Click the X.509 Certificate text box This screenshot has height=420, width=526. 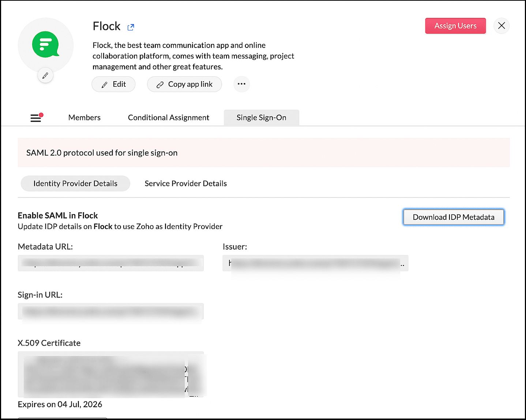[x=110, y=374]
